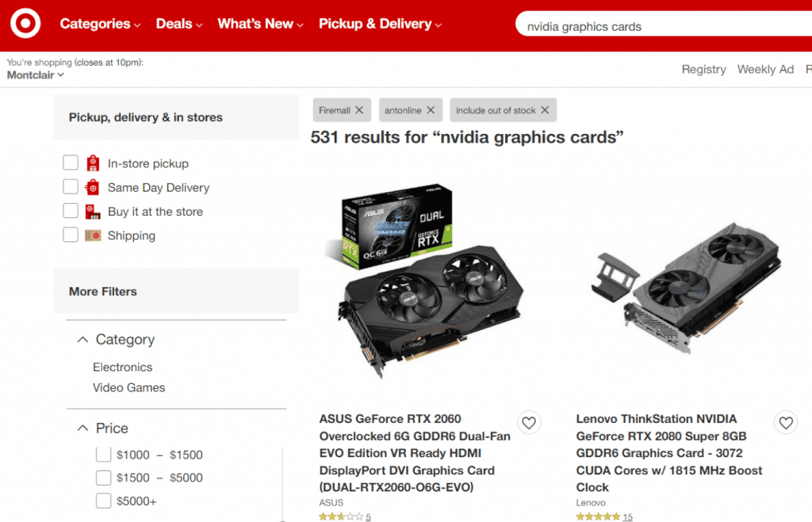The image size is (812, 522).
Task: Click the Pickup, delivery & in stores heading
Action: click(x=146, y=117)
